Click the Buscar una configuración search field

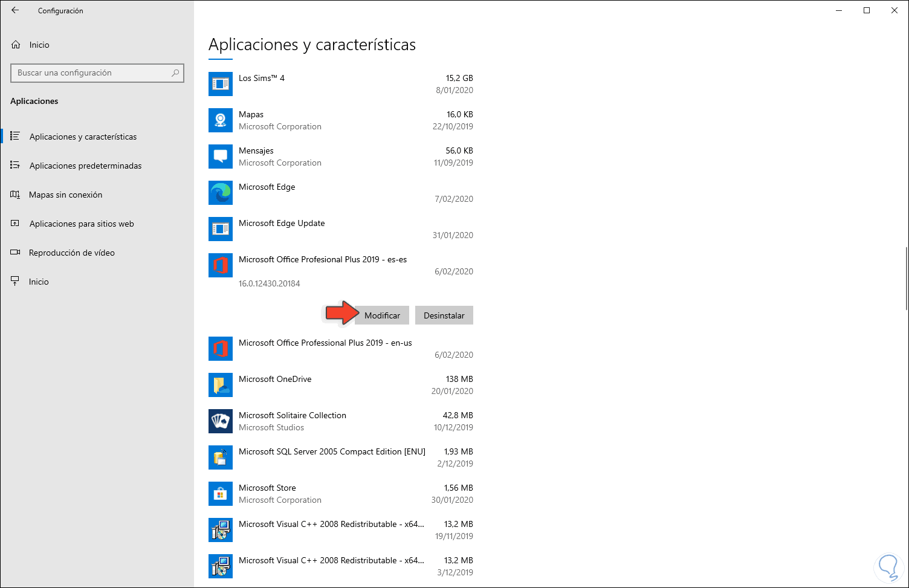tap(97, 73)
